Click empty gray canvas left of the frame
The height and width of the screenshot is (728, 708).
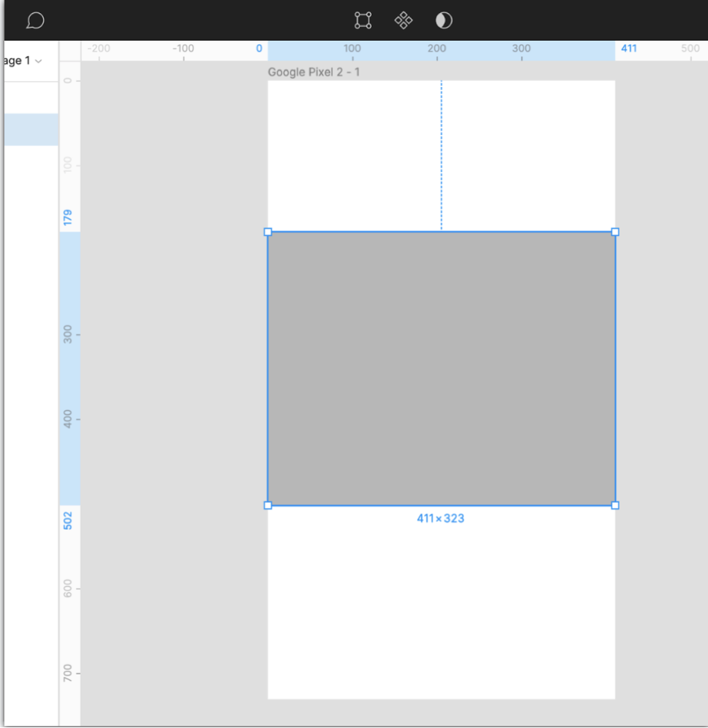pos(174,363)
